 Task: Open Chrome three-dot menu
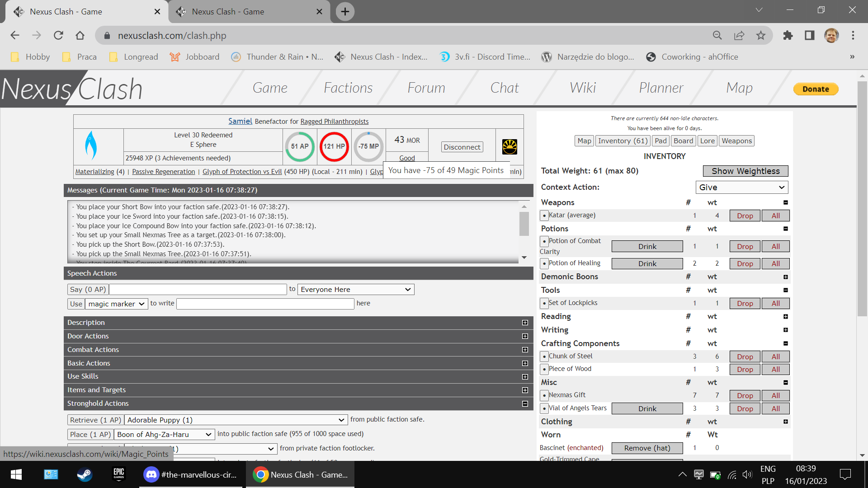(853, 35)
